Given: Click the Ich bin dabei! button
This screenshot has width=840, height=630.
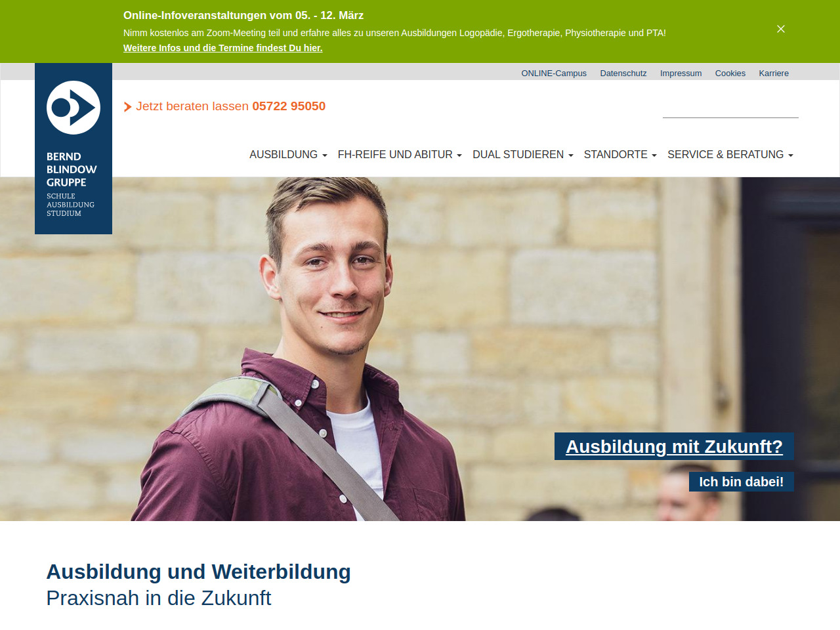Looking at the screenshot, I should (742, 482).
